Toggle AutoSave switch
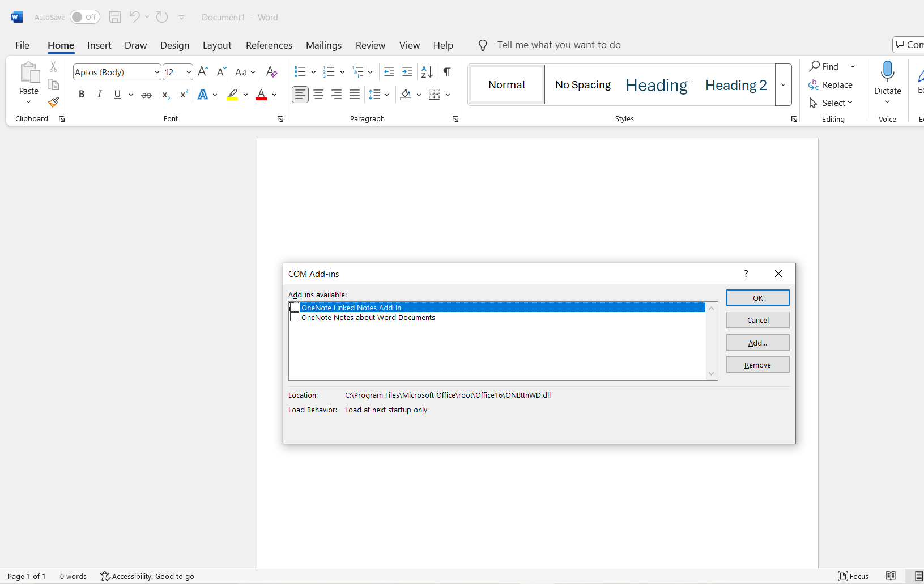Image resolution: width=924 pixels, height=584 pixels. coord(85,17)
